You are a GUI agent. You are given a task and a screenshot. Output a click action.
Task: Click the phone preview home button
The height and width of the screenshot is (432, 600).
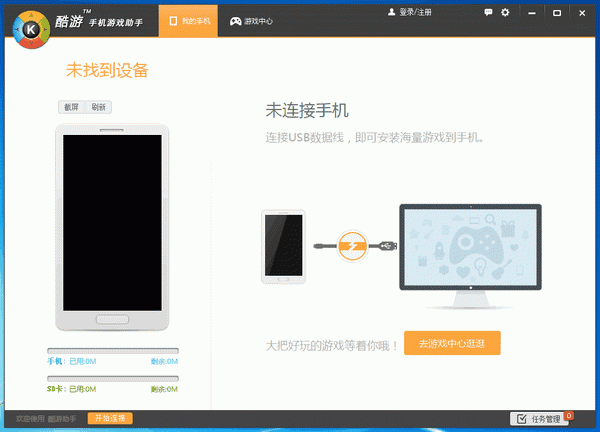click(x=112, y=320)
